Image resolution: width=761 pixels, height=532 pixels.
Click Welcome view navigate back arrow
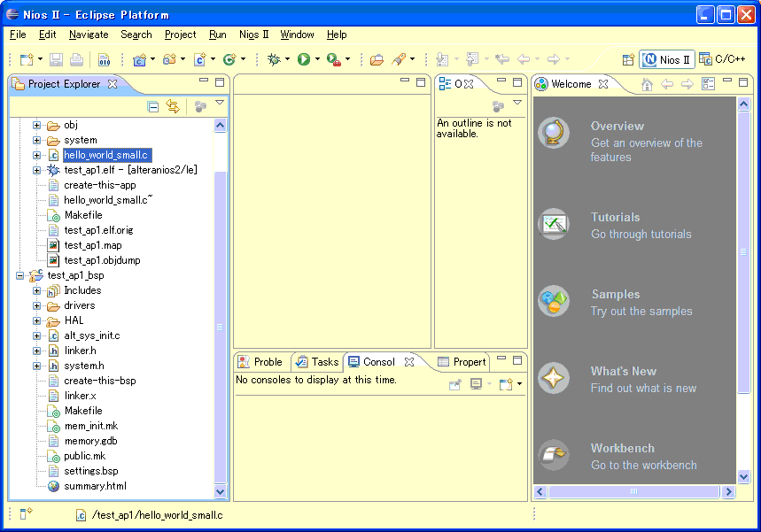(667, 84)
